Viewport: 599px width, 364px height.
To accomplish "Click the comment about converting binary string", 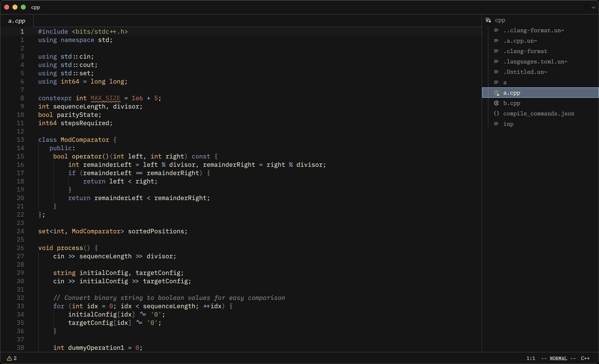I will [169, 298].
